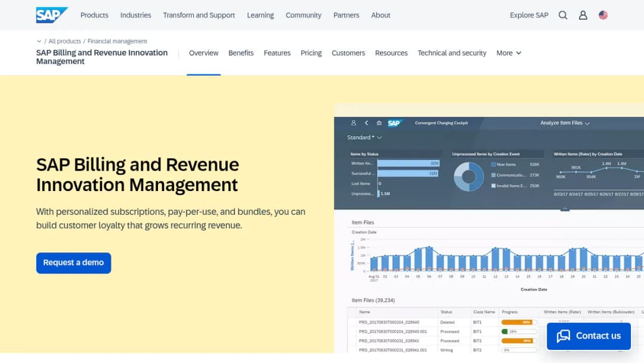
Task: Click progress bar of PRD_20170830T000104_028940 row
Action: pyautogui.click(x=519, y=322)
